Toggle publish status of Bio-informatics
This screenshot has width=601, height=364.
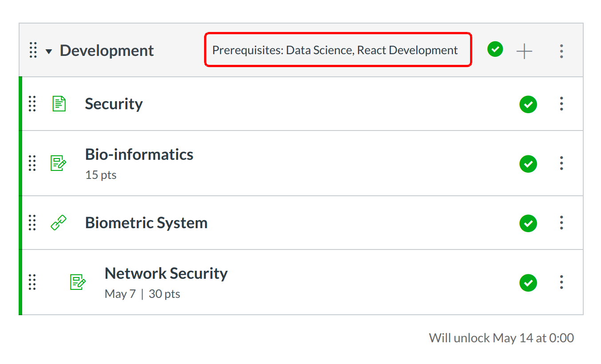[528, 164]
